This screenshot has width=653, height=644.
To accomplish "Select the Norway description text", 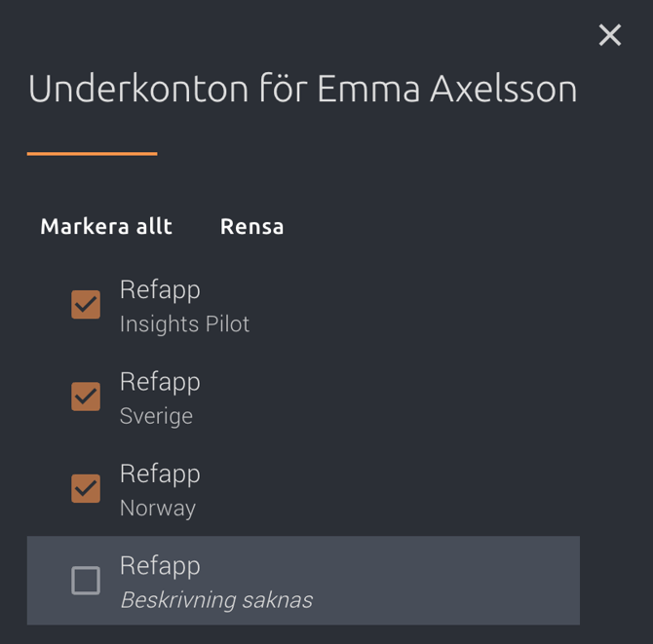I will point(158,508).
